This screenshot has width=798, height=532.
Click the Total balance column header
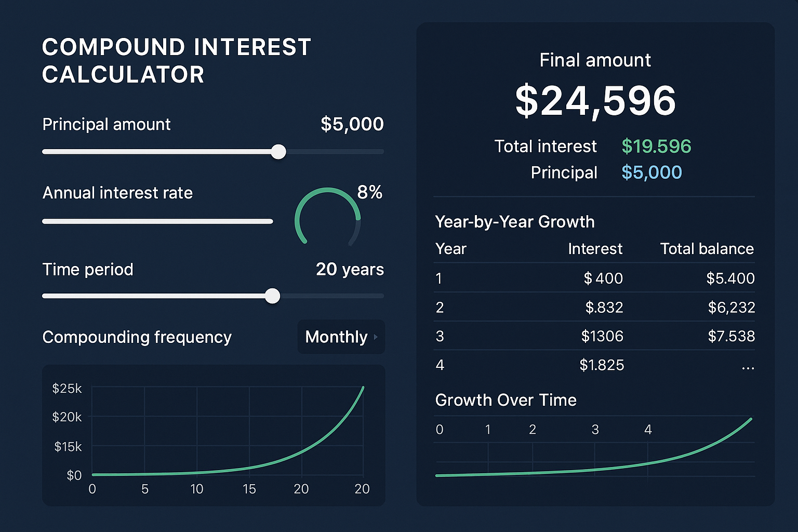[707, 249]
